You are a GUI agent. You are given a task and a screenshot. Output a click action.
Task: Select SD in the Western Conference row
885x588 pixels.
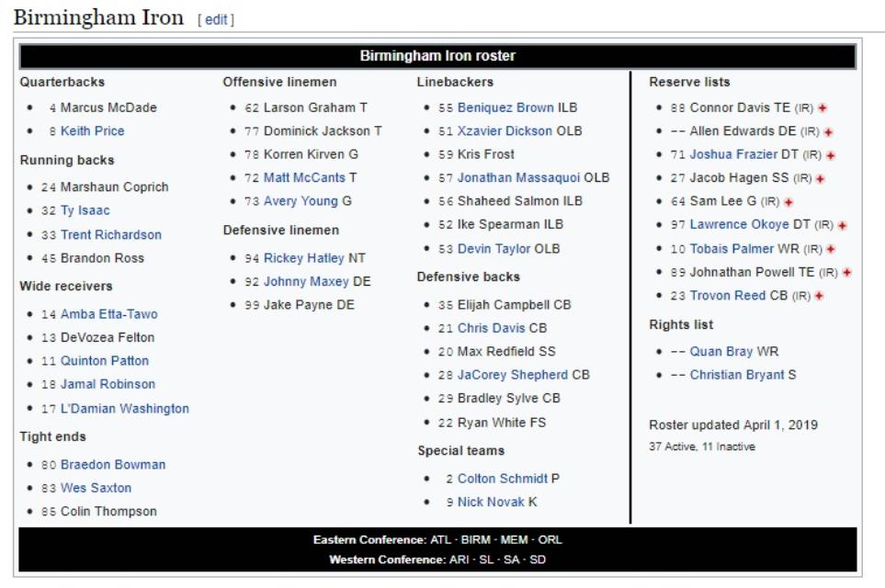tap(538, 560)
